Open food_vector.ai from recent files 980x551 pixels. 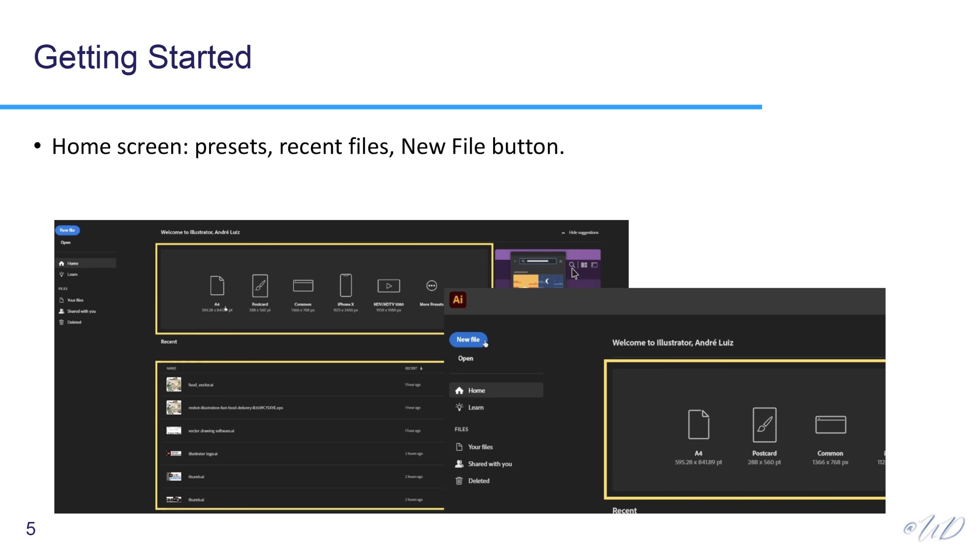201,385
